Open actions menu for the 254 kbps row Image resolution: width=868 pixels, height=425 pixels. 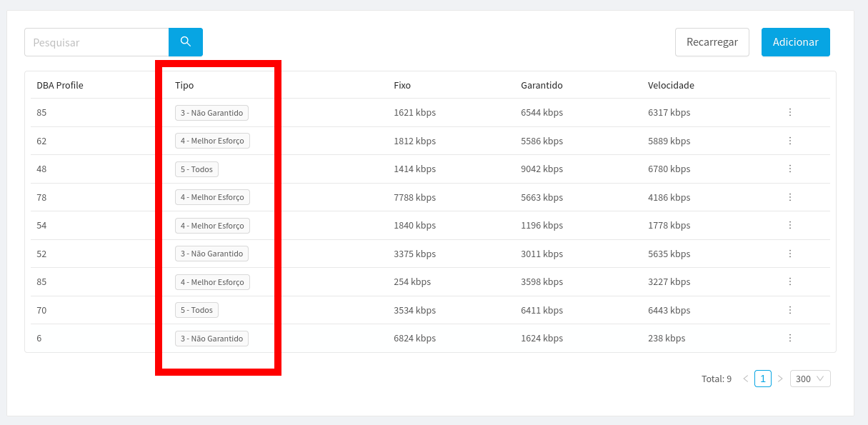pos(790,281)
